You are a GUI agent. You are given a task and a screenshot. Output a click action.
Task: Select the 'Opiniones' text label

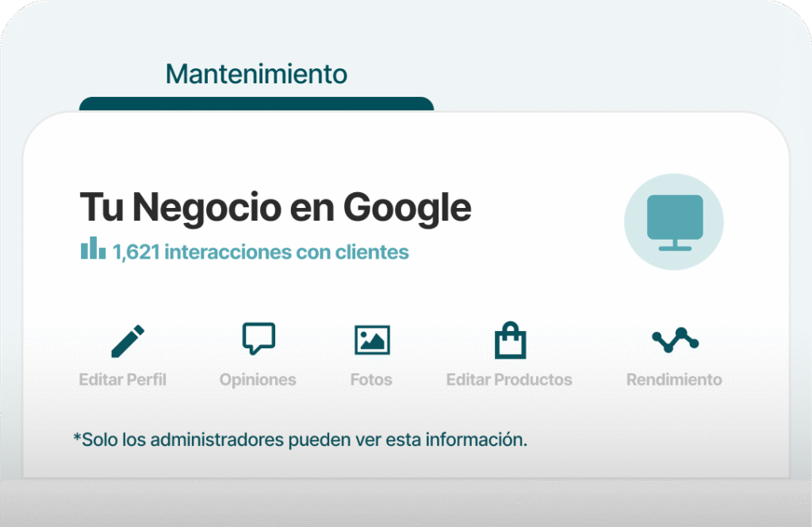pyautogui.click(x=258, y=379)
